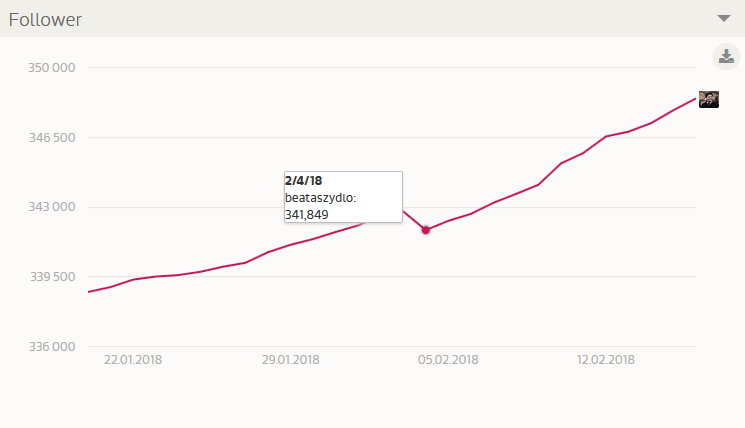Click the beataszydlo label in tooltip
Viewport: 745px width, 428px height.
click(x=320, y=198)
